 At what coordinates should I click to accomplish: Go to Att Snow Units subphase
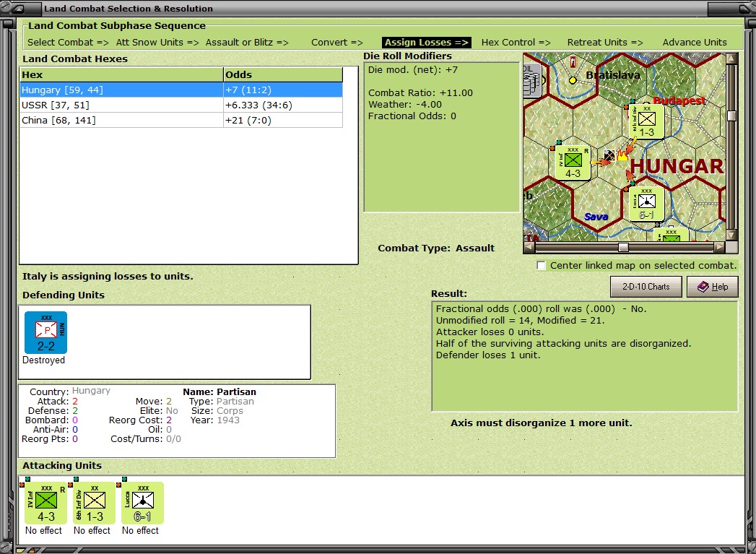(157, 43)
